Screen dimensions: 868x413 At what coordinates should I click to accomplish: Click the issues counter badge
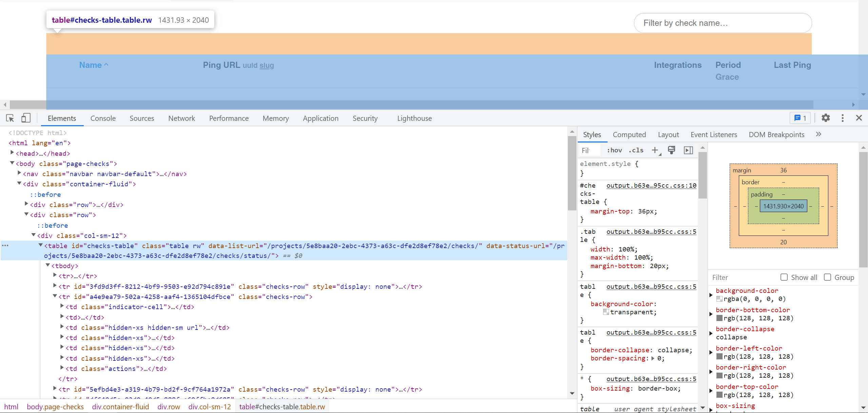tap(800, 118)
